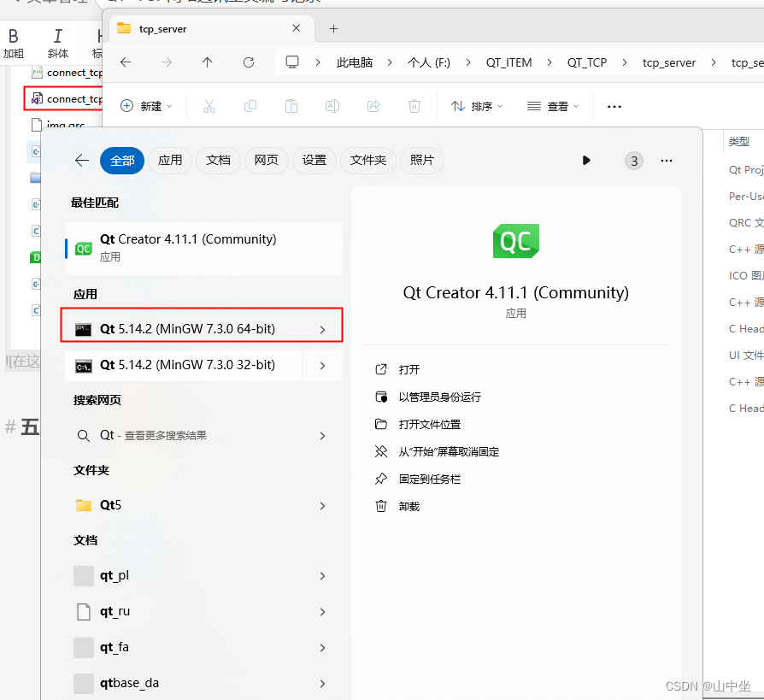Click the Share icon in the Explorer toolbar
The height and width of the screenshot is (700, 764).
coord(373,105)
